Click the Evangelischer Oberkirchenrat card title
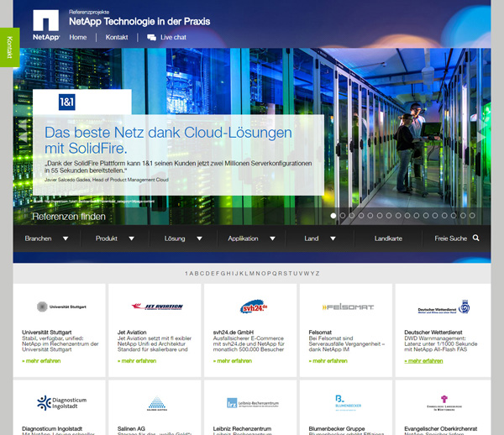 [x=441, y=428]
